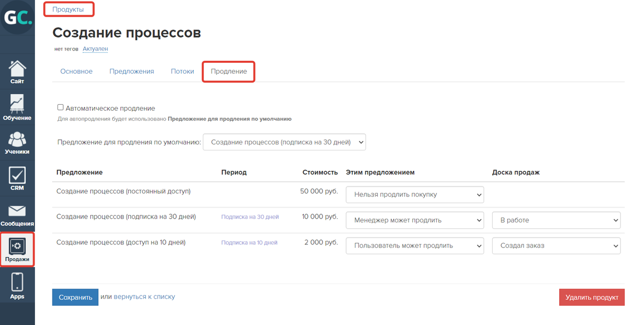Enable the Автоматическое продление checkbox
Screen dimensions: 644x325
pos(61,107)
